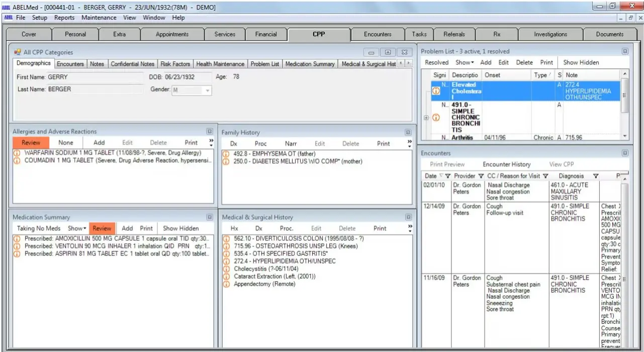
Task: Enable Show Hidden in the Problem List
Action: pos(580,62)
